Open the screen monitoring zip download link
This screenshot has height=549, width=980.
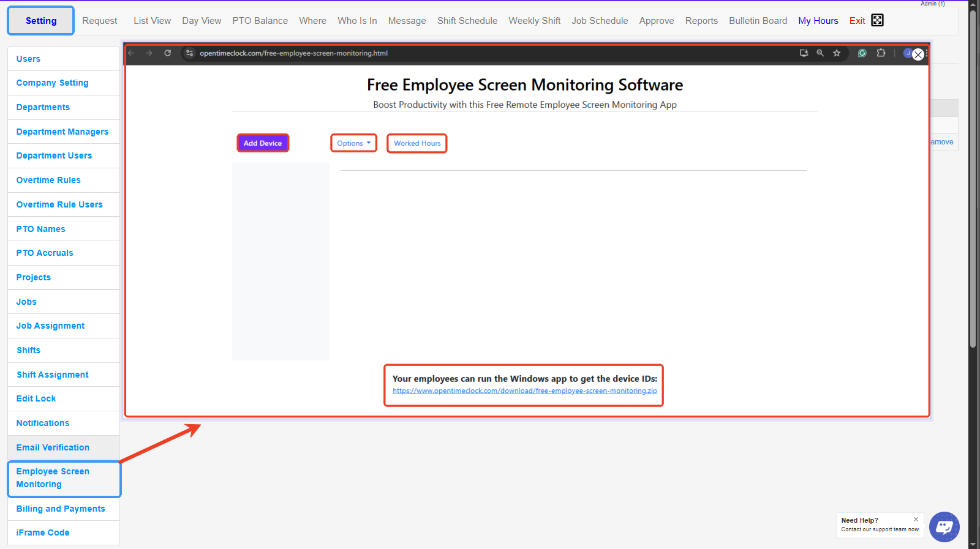(524, 390)
